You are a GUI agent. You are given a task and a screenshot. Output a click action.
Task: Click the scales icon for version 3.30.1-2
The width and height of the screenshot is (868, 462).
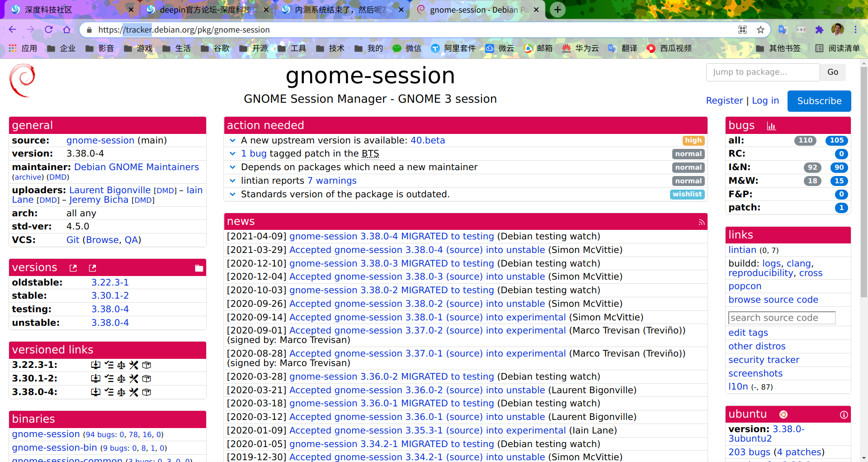(121, 378)
